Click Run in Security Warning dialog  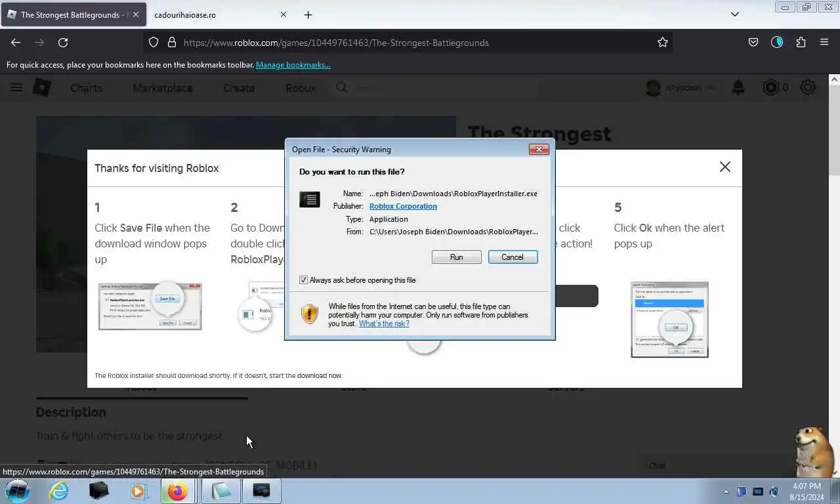pos(457,257)
